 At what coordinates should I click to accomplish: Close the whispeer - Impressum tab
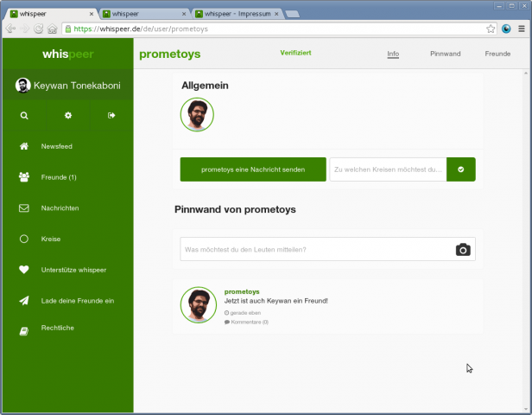276,14
